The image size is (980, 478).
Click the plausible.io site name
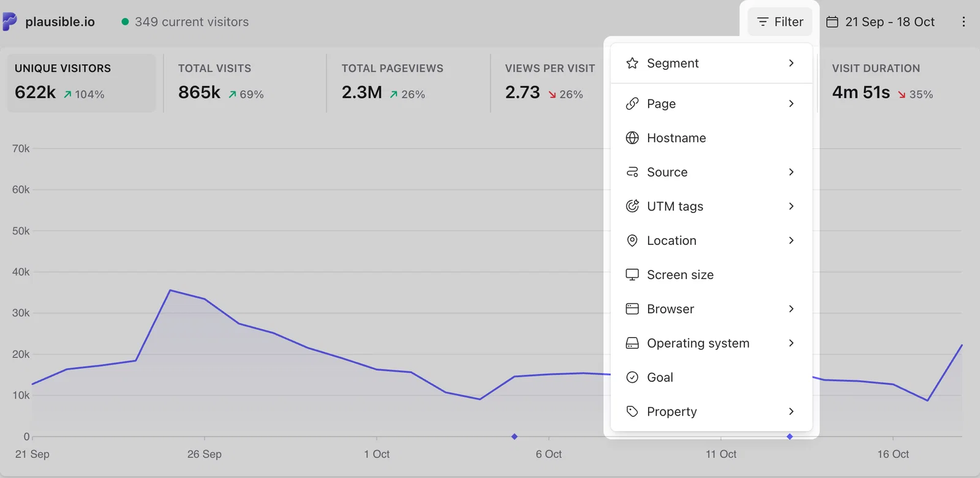[x=60, y=22]
